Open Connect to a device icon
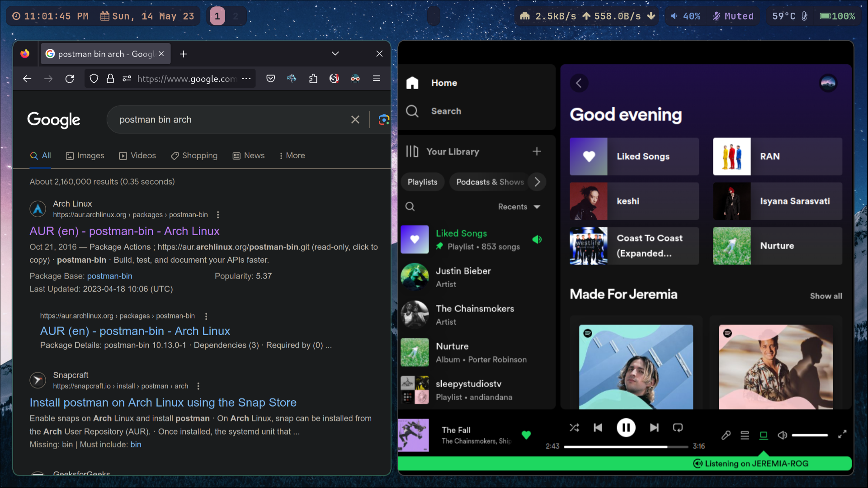 tap(764, 435)
